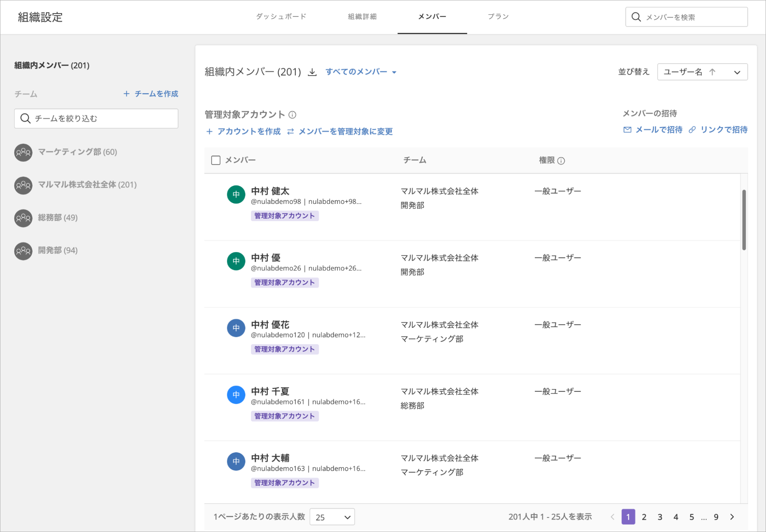Go to next page using arrow
766x532 pixels.
point(732,517)
